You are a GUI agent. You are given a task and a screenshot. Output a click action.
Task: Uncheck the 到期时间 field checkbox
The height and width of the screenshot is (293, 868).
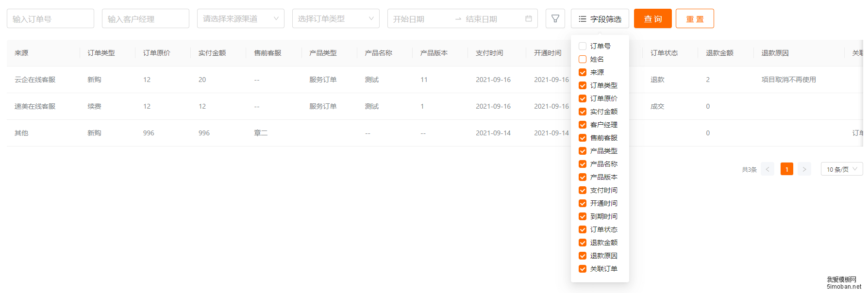point(583,216)
